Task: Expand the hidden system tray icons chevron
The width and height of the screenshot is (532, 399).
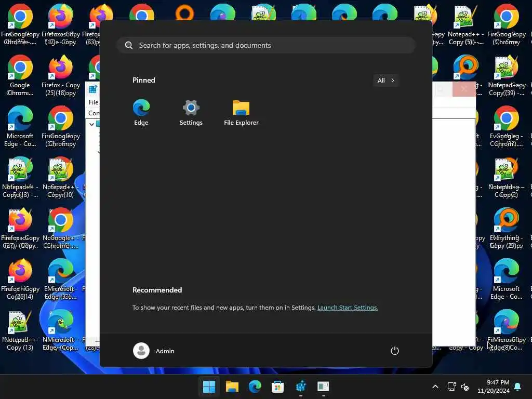Action: click(435, 387)
